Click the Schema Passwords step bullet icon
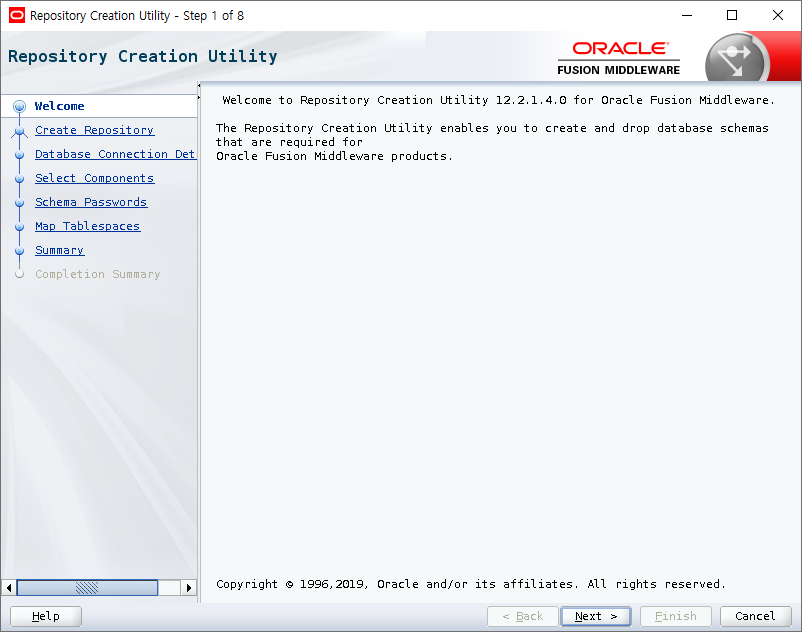The width and height of the screenshot is (802, 632). 19,203
